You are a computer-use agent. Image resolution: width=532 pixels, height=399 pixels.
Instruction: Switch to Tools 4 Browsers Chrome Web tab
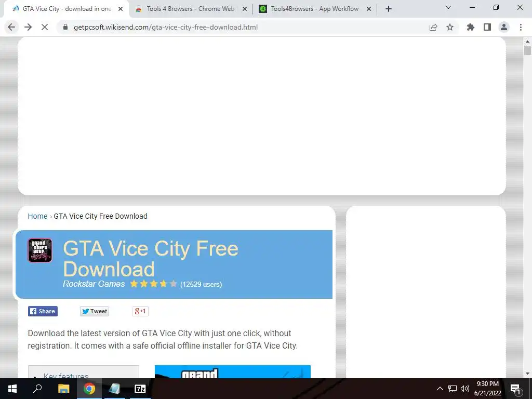pyautogui.click(x=190, y=9)
